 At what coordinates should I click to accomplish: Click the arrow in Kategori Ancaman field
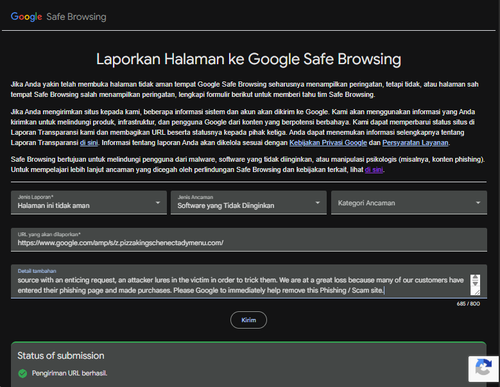tap(478, 203)
